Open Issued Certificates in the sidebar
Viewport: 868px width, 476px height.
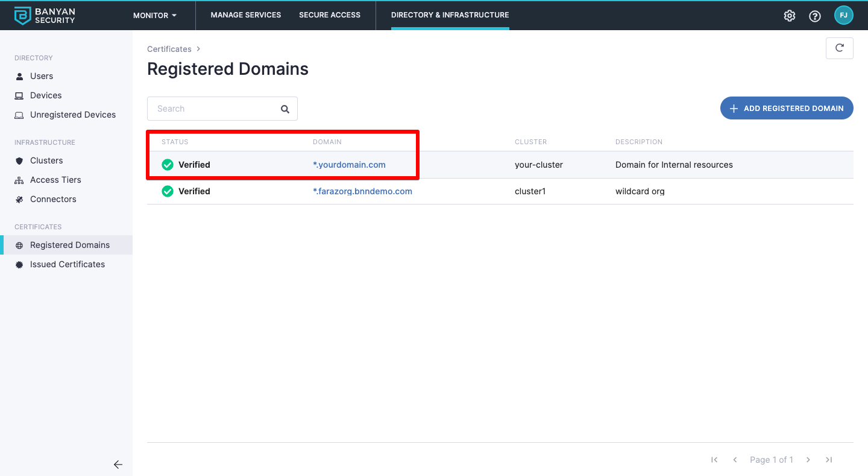[68, 264]
